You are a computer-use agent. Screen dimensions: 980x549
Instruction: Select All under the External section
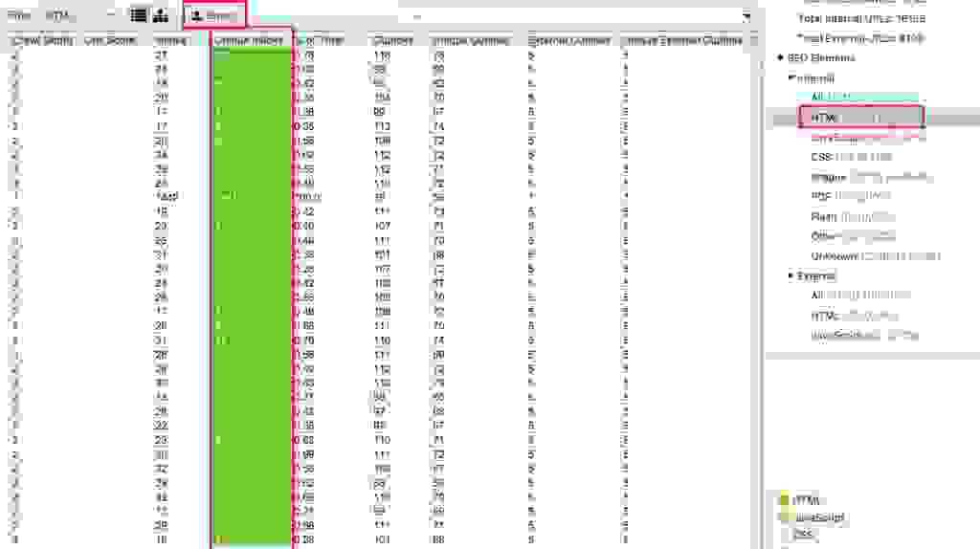(860, 295)
